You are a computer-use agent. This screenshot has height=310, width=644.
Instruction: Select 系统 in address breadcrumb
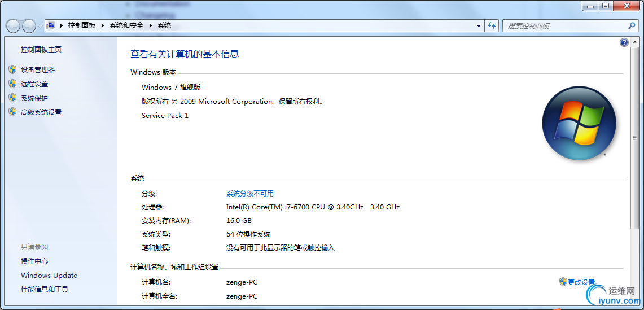(164, 25)
